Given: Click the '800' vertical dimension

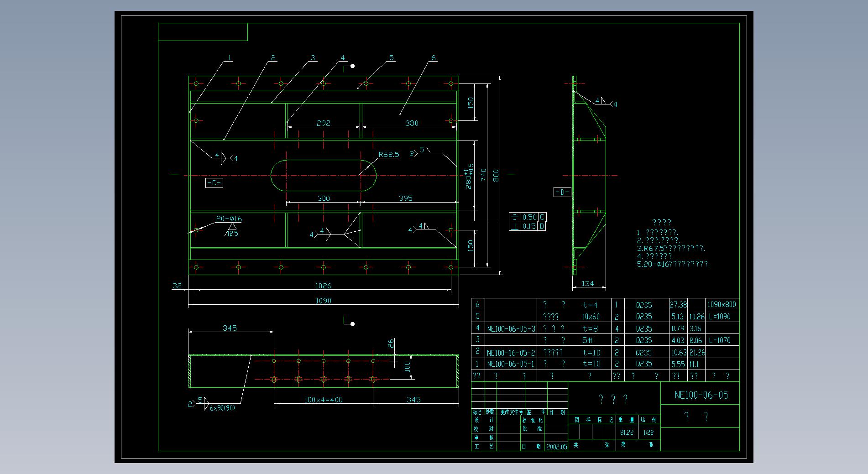Looking at the screenshot, I should pos(496,175).
